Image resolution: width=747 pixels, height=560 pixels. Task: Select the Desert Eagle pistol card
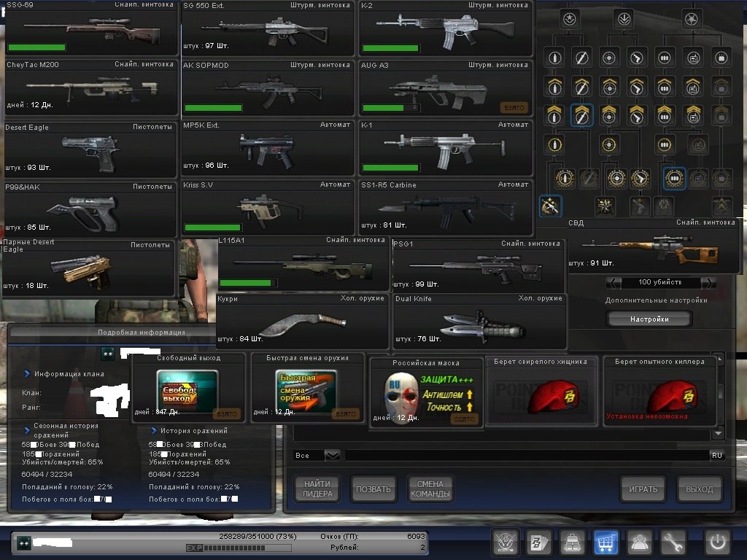pos(90,149)
